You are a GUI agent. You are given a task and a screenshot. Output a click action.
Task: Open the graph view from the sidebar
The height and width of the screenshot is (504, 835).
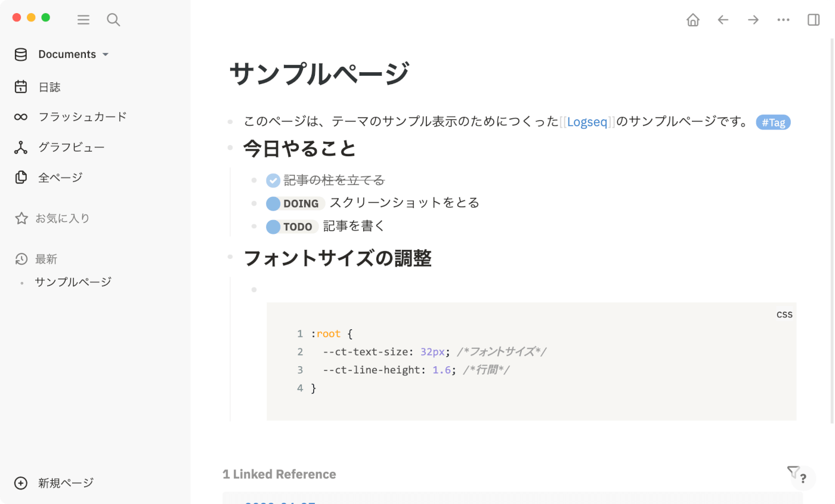[x=72, y=147]
